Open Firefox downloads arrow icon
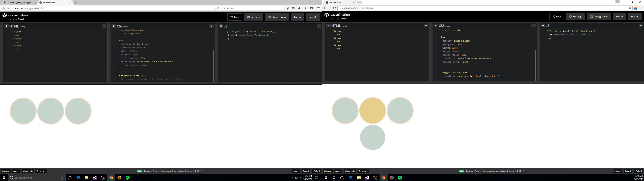 [x=299, y=8]
